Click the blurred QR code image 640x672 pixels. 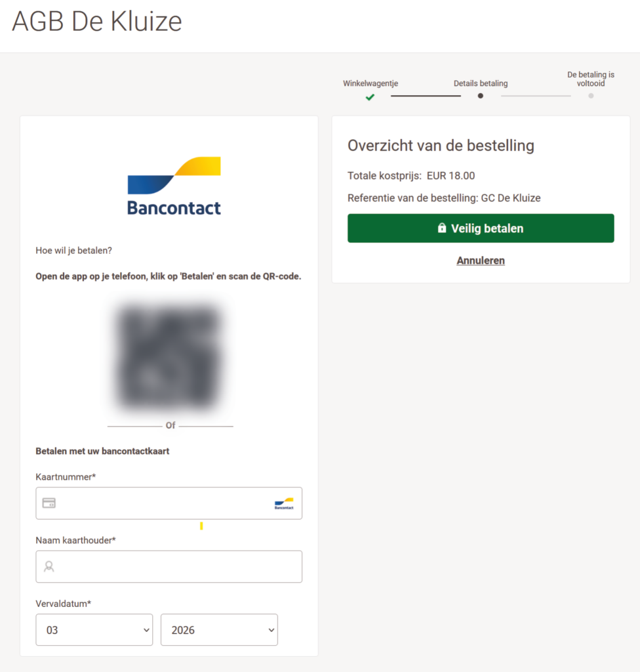tap(169, 356)
